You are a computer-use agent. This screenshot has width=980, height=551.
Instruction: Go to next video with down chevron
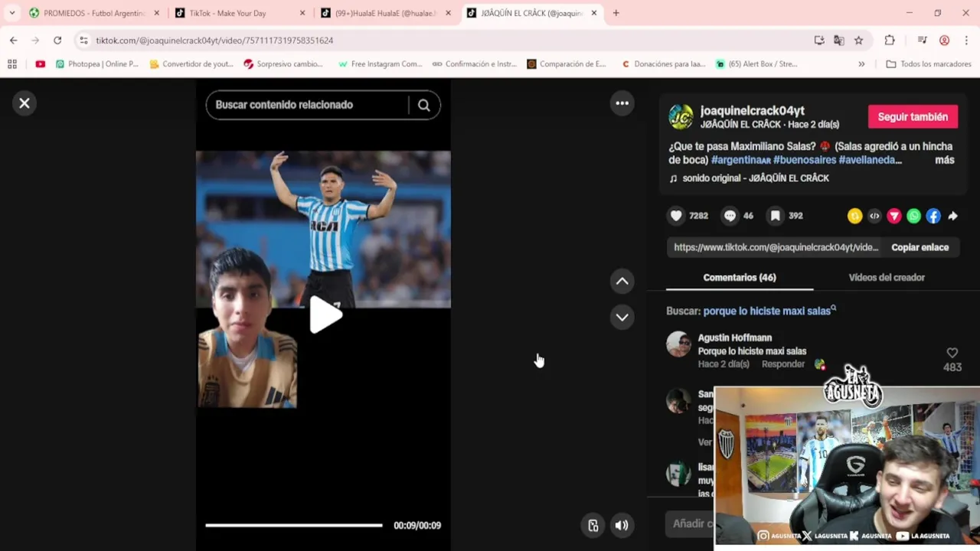(x=622, y=317)
